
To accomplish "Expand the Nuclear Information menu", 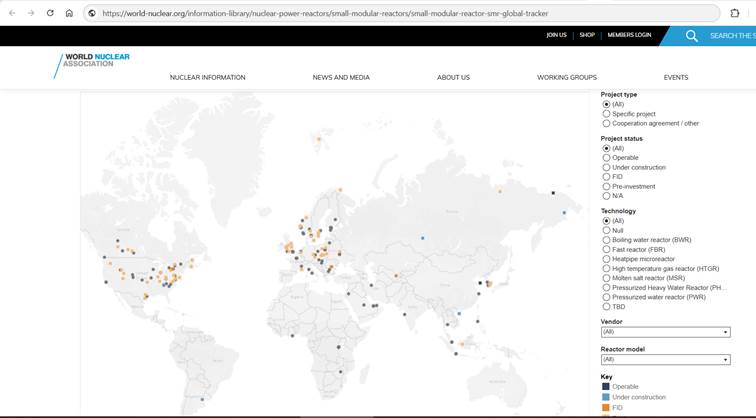I will (x=207, y=77).
